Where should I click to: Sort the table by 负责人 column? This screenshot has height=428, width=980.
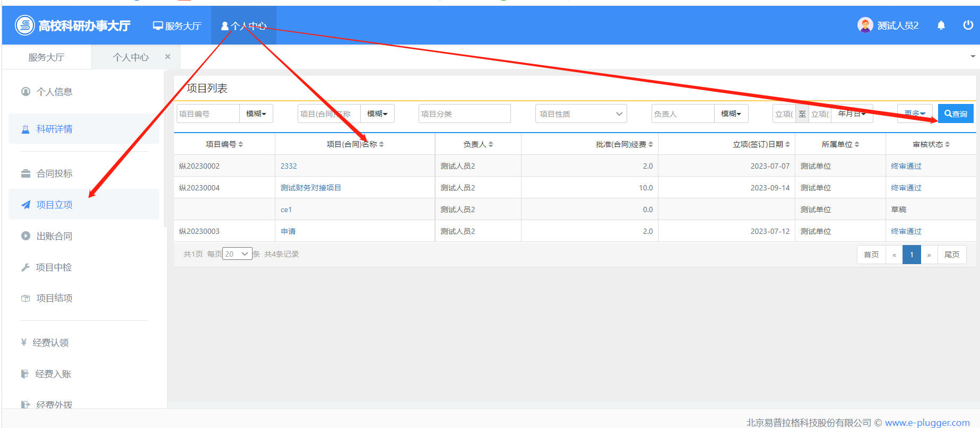tap(478, 144)
